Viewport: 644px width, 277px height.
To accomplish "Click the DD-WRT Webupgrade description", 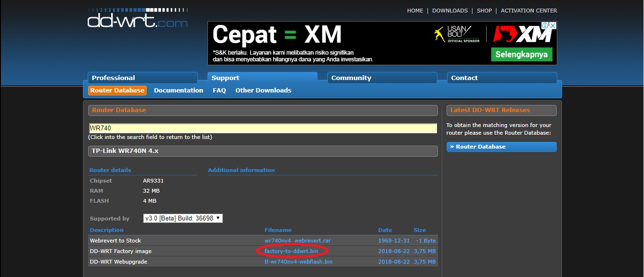I will click(118, 262).
